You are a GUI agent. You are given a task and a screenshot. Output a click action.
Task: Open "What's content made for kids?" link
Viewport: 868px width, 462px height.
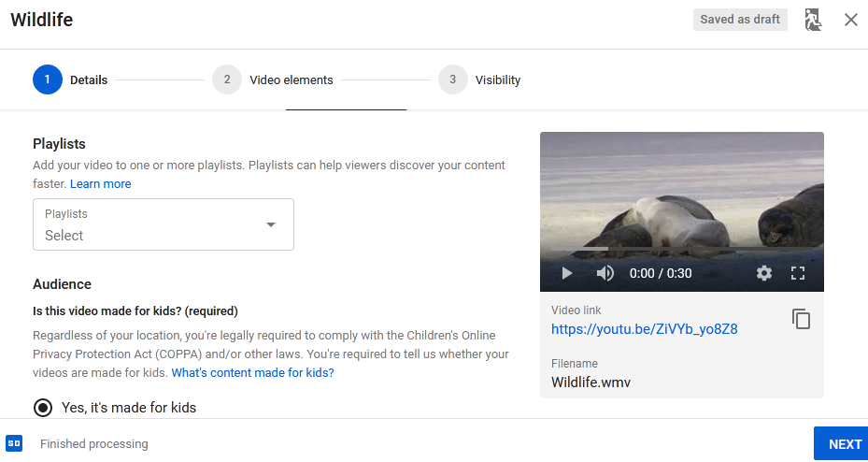click(x=252, y=372)
